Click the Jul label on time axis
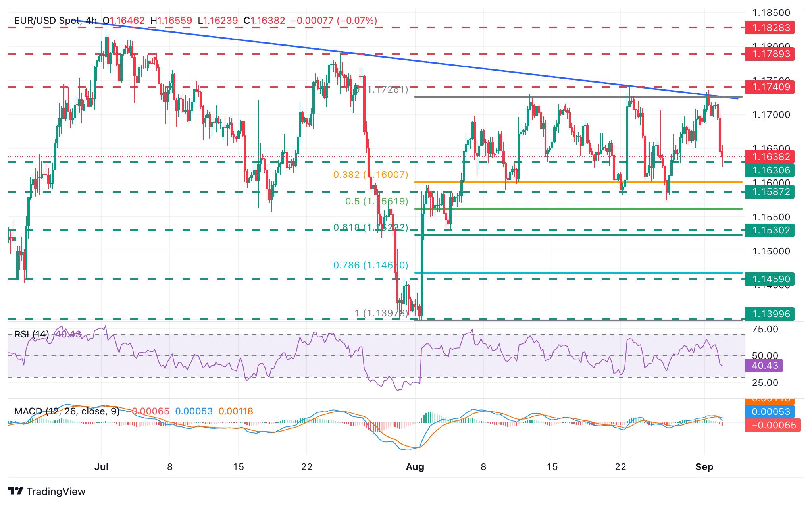Viewport: 812px width, 505px height. [x=102, y=467]
